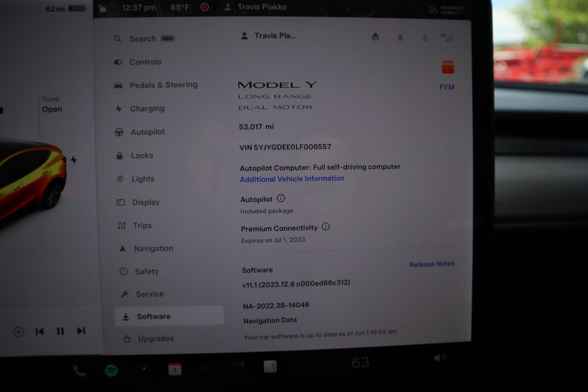
Task: Click the Expires on Jul 1, 2023 text
Action: (x=273, y=240)
